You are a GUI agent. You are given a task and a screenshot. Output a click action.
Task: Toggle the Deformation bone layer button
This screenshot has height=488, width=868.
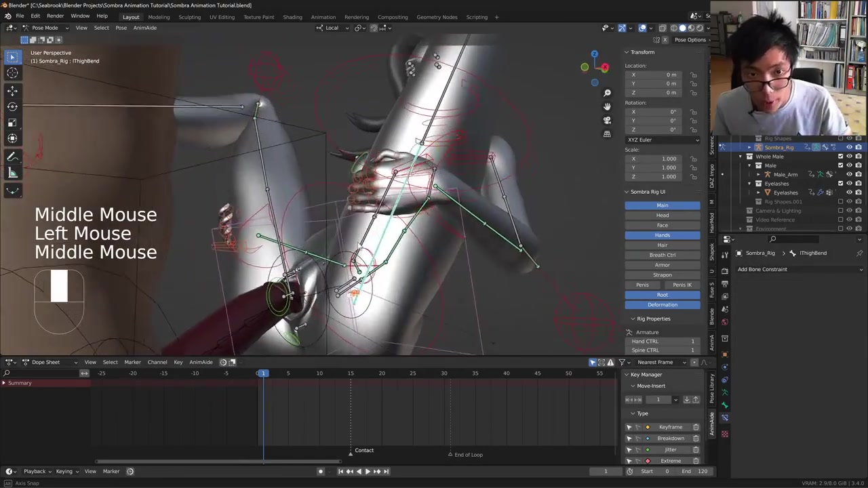(x=662, y=305)
